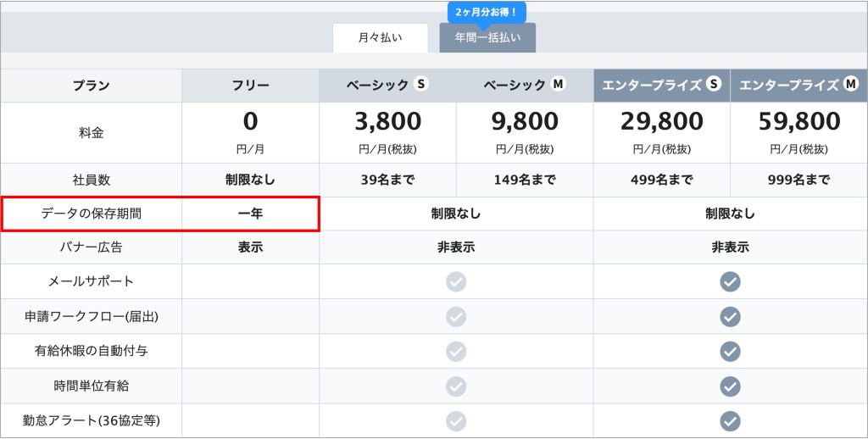Click エンタープライズ checkmark for 勤怠アラート(36協定等)
Screen dimensions: 868x439
click(x=730, y=420)
